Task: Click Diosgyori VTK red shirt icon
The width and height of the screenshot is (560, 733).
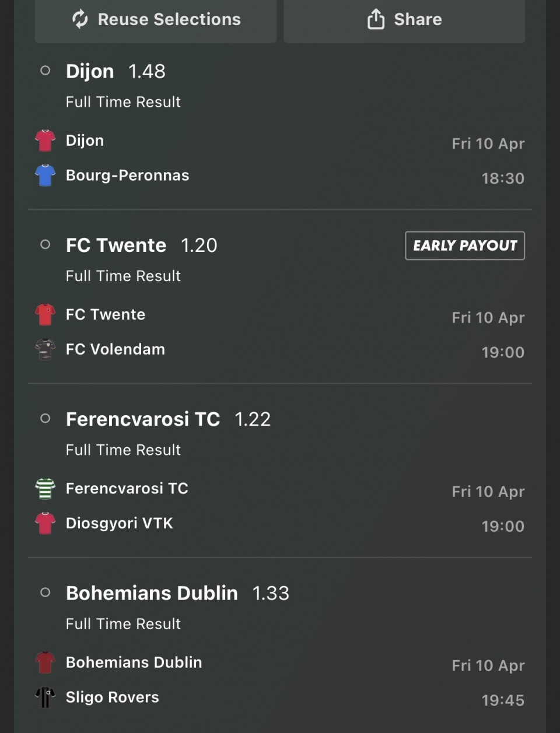Action: tap(45, 523)
